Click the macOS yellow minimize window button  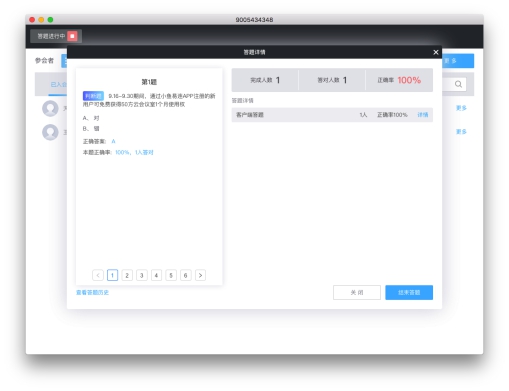pos(41,20)
